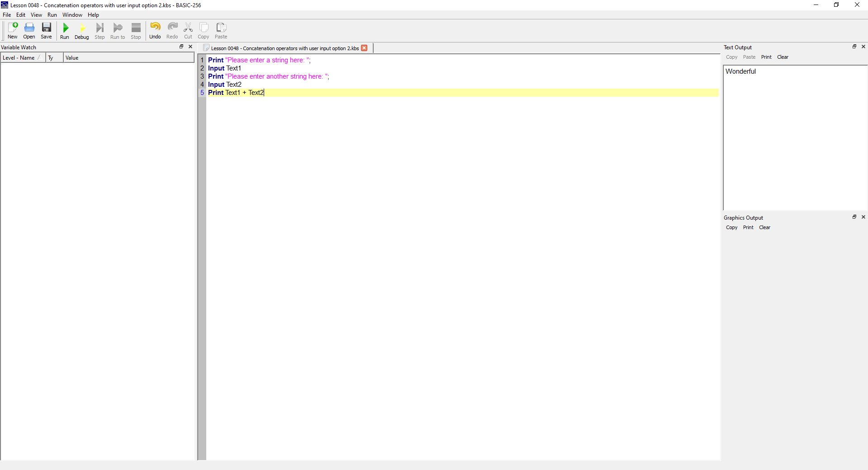Open a file with the Open icon
This screenshot has width=868, height=470.
click(29, 31)
